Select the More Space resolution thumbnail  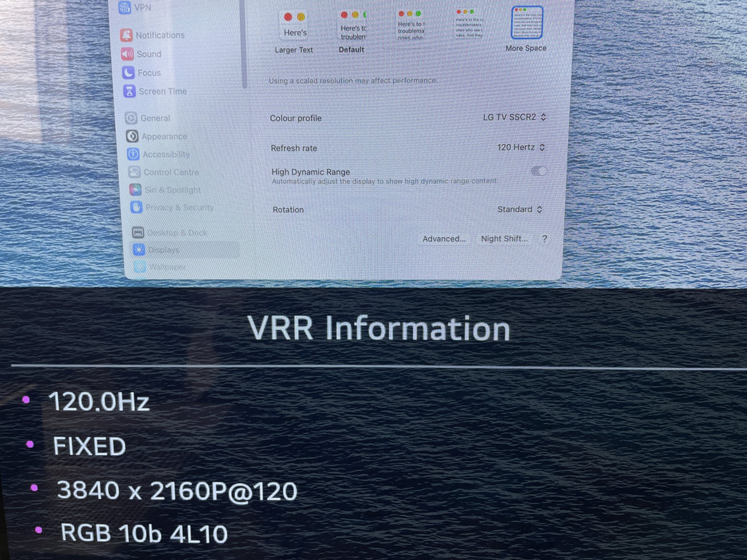(526, 23)
